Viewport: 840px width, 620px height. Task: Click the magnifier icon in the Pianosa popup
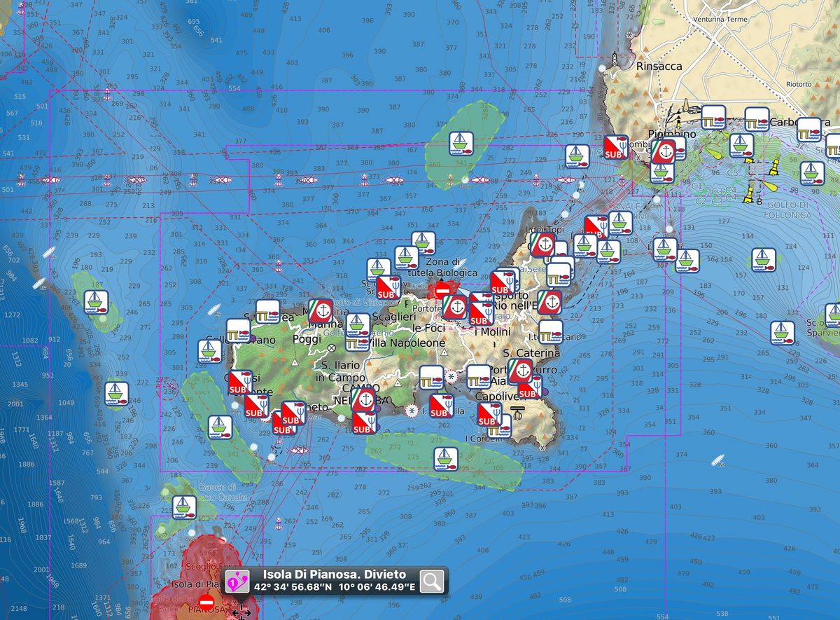pyautogui.click(x=432, y=581)
